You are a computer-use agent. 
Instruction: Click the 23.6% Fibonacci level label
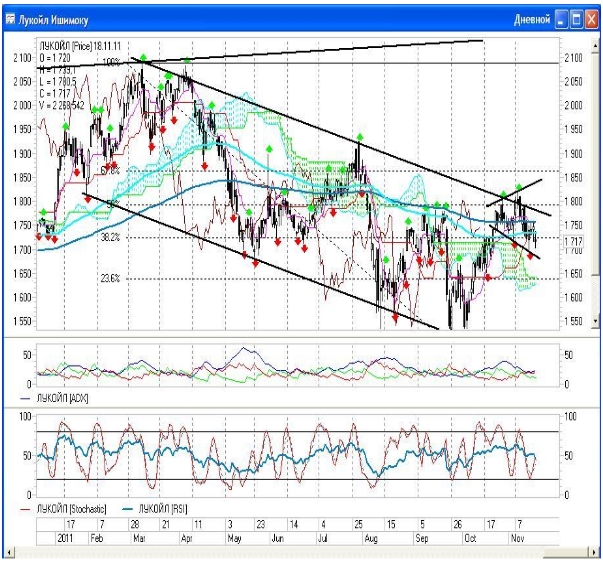point(110,278)
